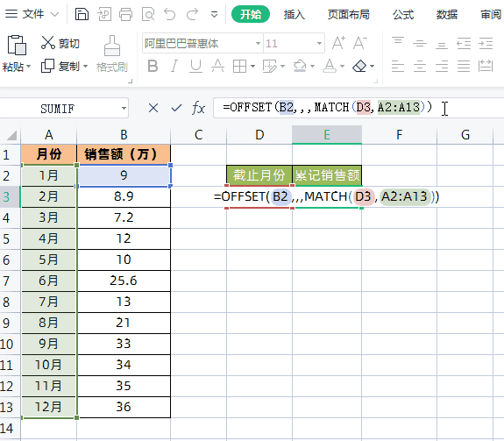Image resolution: width=504 pixels, height=441 pixels.
Task: Open fill color dropdown arrow
Action: click(312, 67)
